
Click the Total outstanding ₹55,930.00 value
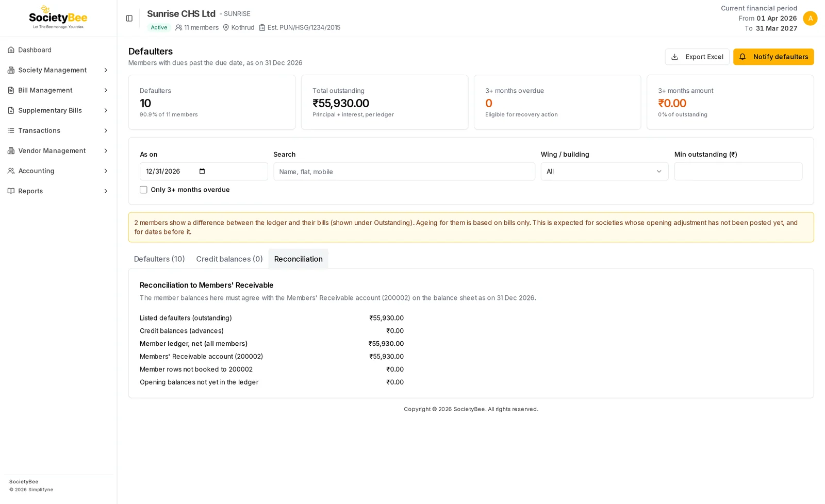click(x=341, y=103)
